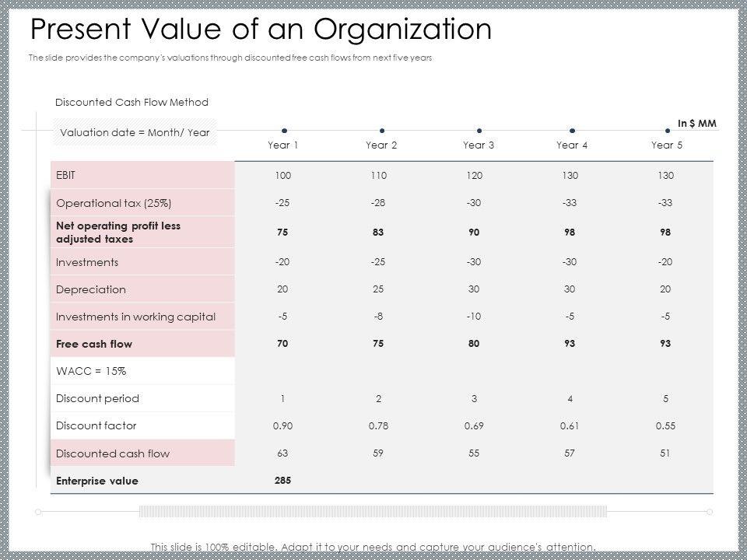Click the Valuation date = Month/ Year box

point(135,132)
